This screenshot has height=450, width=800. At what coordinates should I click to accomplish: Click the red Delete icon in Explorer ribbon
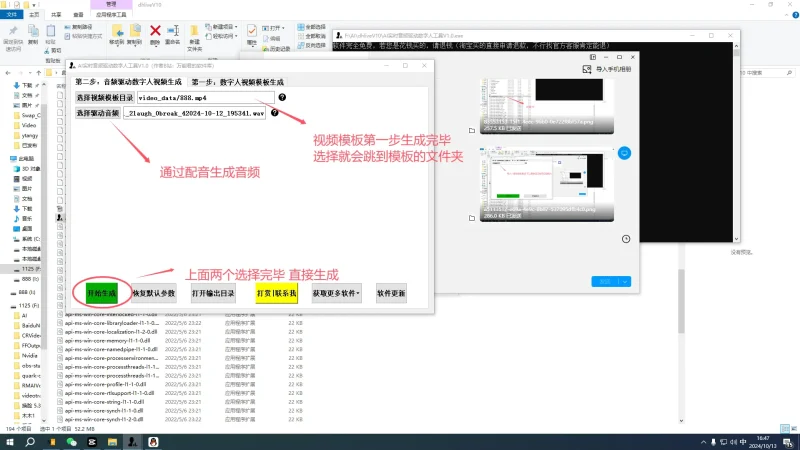[155, 34]
